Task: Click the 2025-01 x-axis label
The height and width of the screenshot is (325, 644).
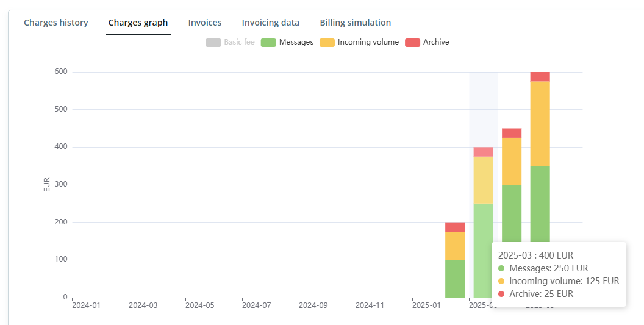Action: [426, 305]
